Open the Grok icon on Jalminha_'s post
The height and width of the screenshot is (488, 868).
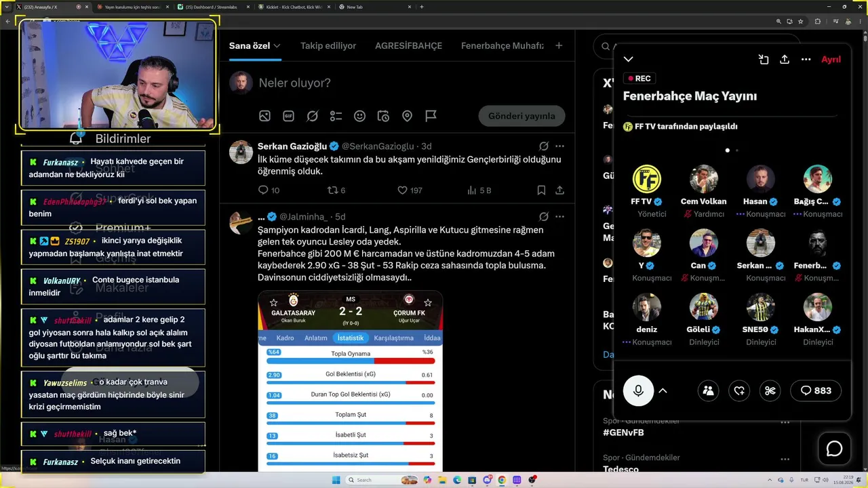[544, 216]
